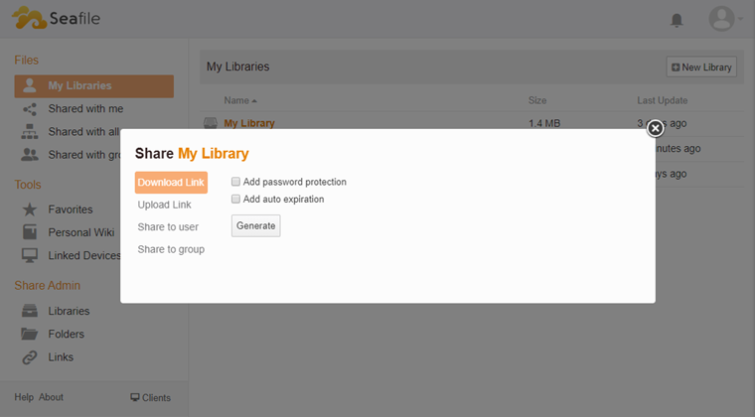Sort libraries by Name column arrow
This screenshot has width=755, height=417.
pyautogui.click(x=254, y=101)
